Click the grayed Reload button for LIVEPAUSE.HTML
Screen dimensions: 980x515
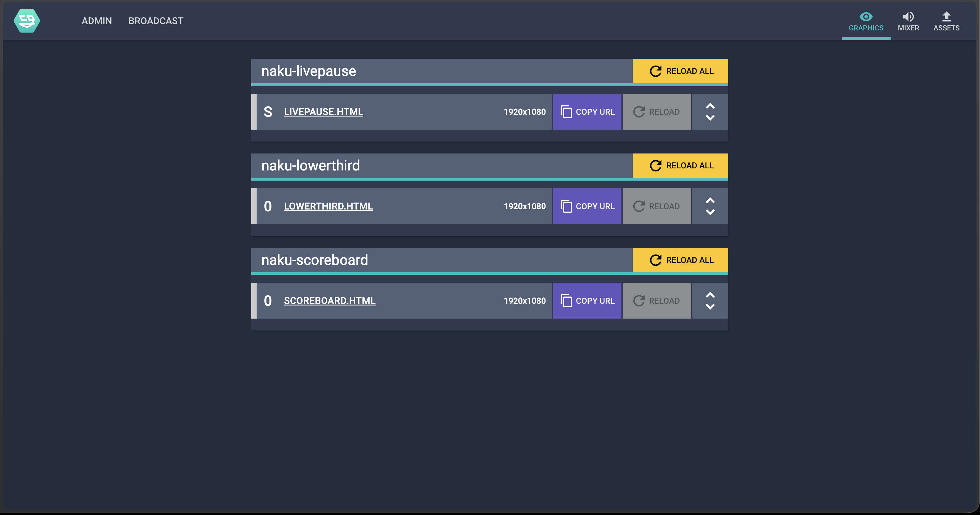click(x=657, y=112)
